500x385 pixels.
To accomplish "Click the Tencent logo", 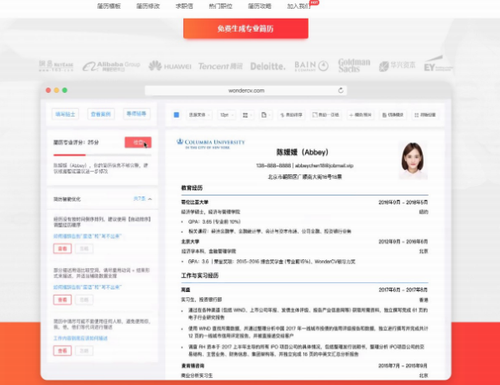I will click(220, 66).
